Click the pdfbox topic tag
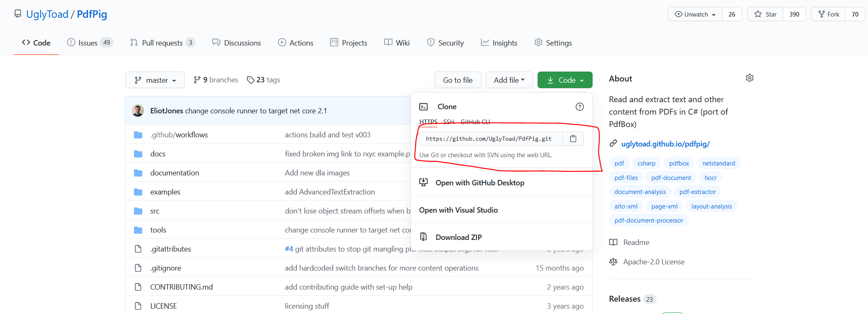This screenshot has width=868, height=314. [x=679, y=163]
